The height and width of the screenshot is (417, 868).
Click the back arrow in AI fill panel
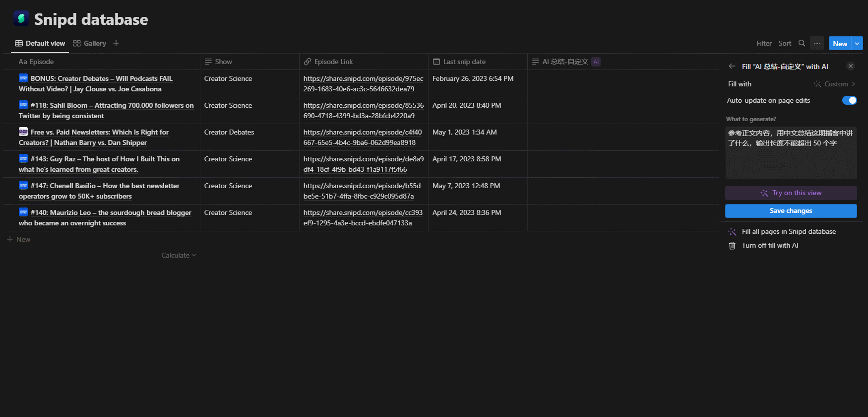point(732,66)
